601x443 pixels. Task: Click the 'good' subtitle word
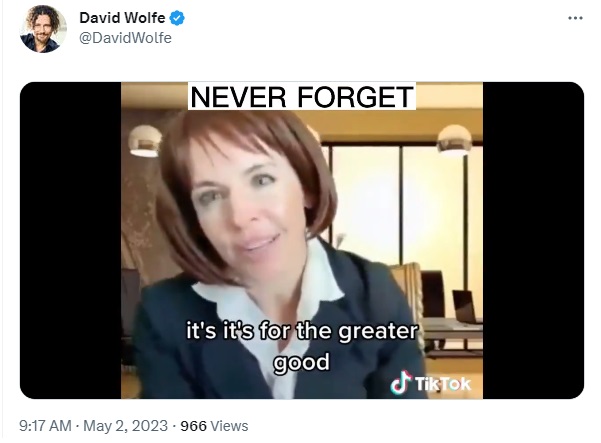301,363
